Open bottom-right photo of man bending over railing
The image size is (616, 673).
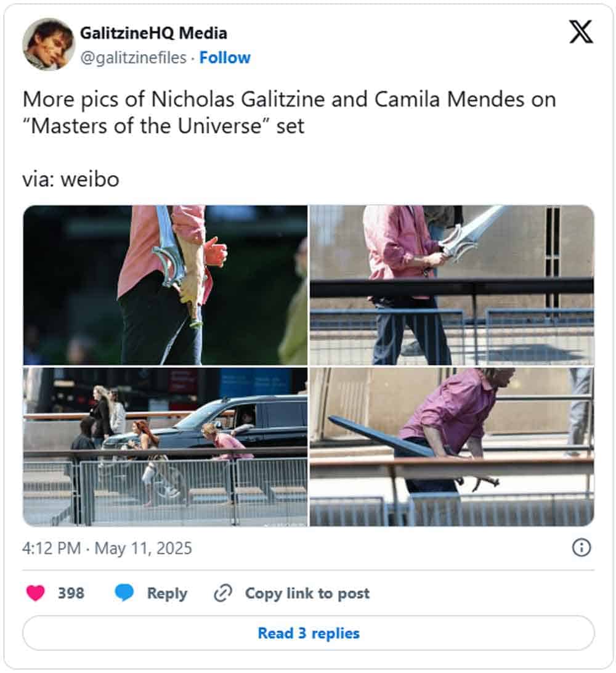click(452, 447)
